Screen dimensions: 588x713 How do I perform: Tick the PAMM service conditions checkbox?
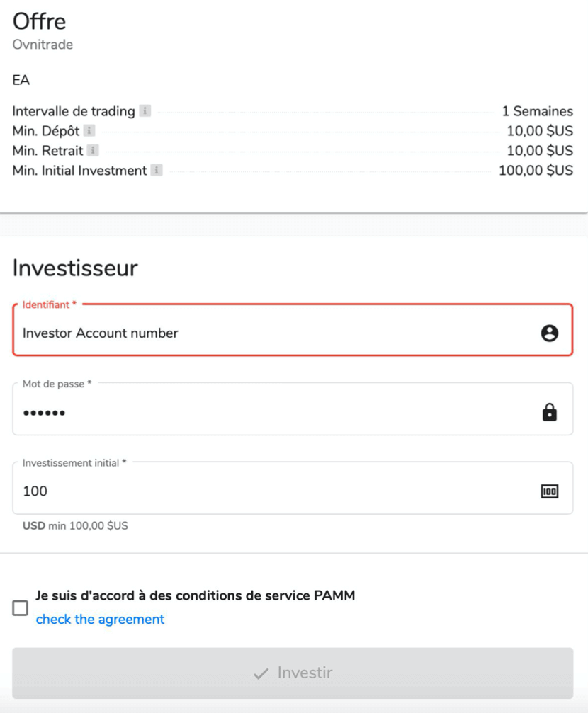pyautogui.click(x=21, y=608)
